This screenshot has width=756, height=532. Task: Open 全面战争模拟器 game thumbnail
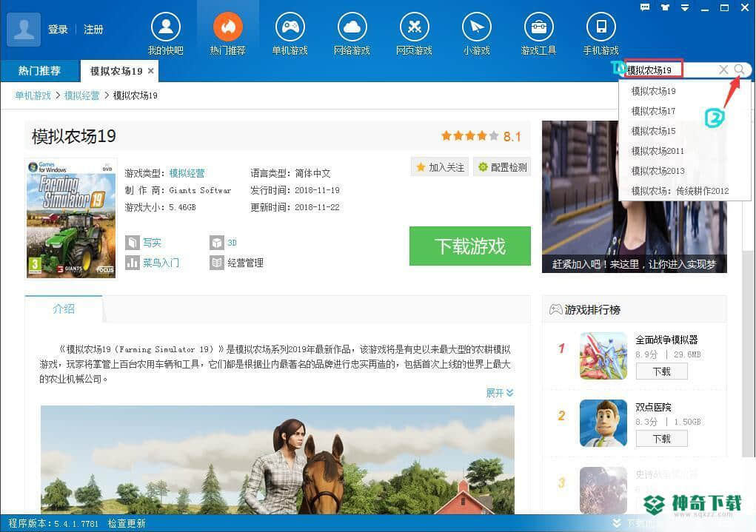[x=603, y=356]
